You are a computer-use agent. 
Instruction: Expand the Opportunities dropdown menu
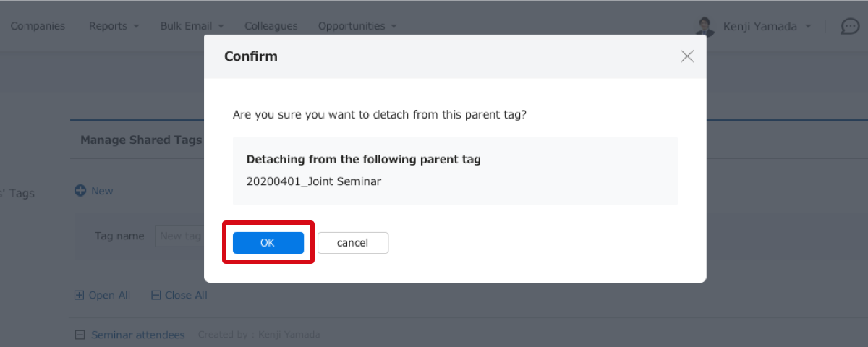[357, 26]
